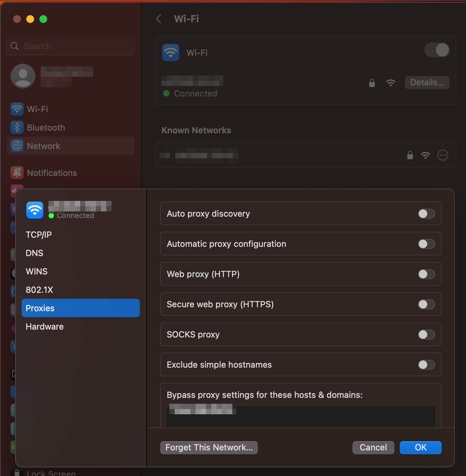The width and height of the screenshot is (466, 476).
Task: Switch to the DNS tab
Action: [34, 253]
